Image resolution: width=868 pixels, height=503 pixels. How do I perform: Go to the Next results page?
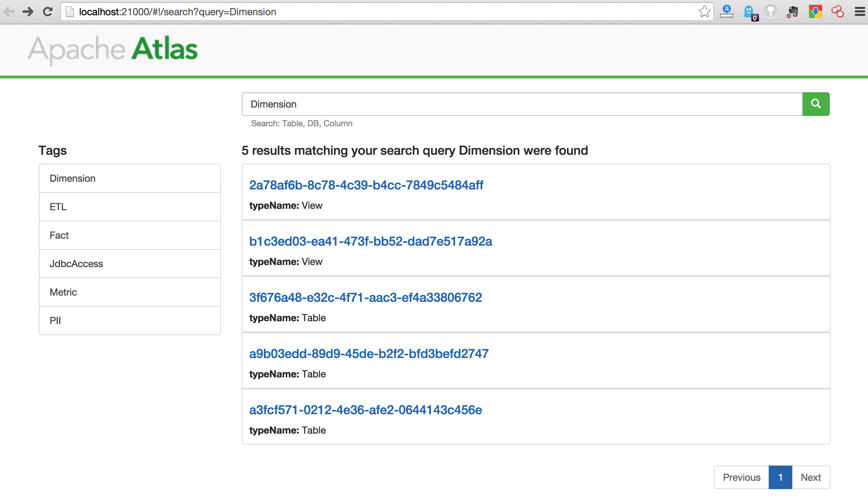(x=811, y=477)
